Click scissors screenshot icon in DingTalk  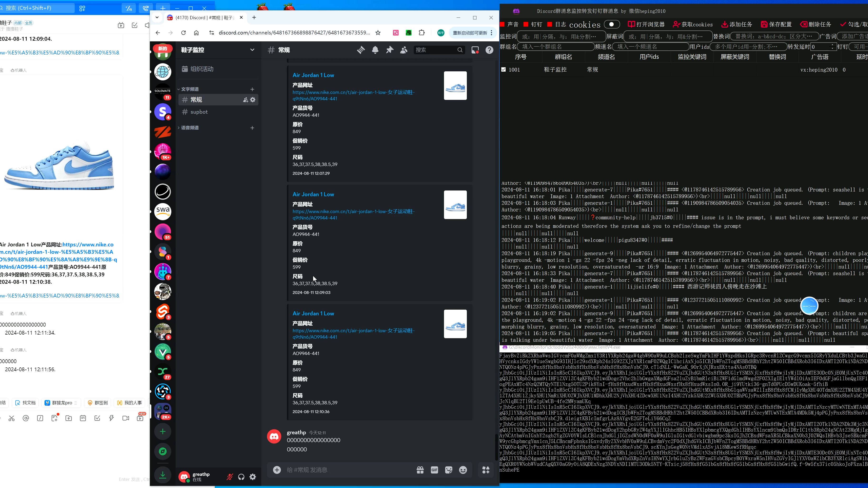coord(12,418)
